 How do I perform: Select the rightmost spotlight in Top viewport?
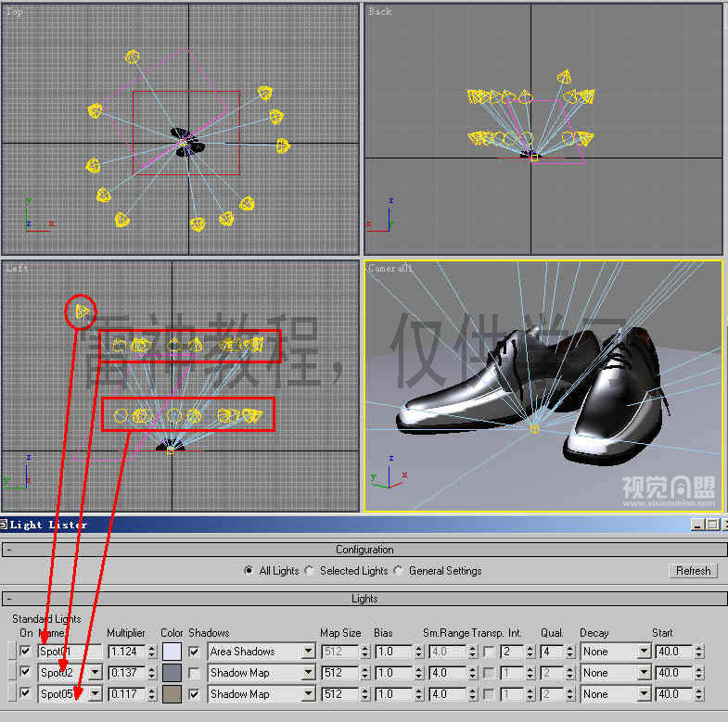coord(283,146)
